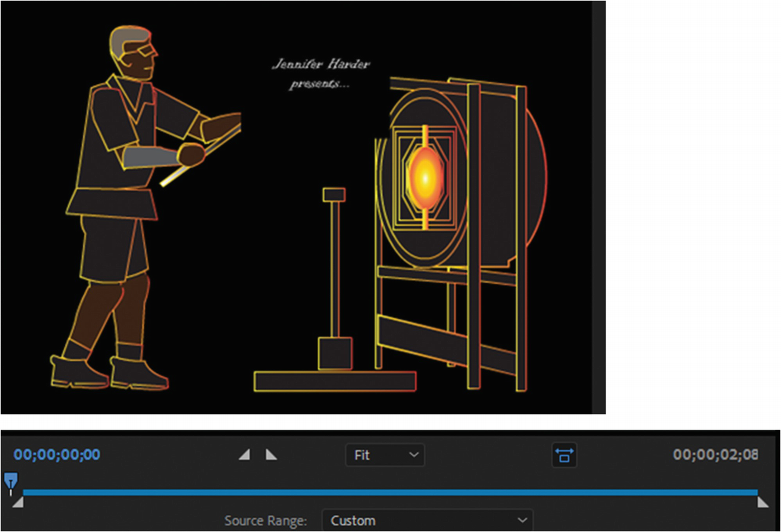The width and height of the screenshot is (781, 532).
Task: Click the out-point triangle at timeline end
Action: [x=763, y=502]
